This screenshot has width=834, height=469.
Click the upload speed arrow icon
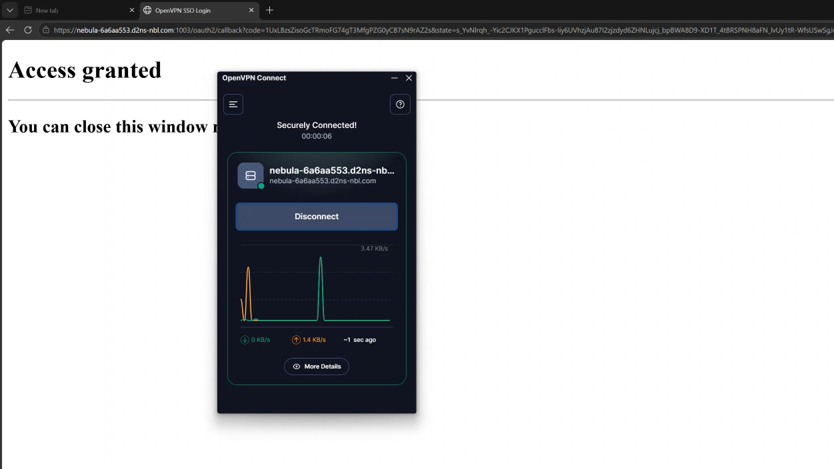(296, 340)
